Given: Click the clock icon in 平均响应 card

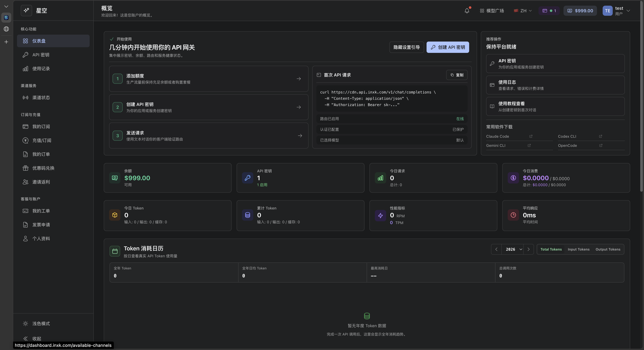Looking at the screenshot, I should click(513, 215).
